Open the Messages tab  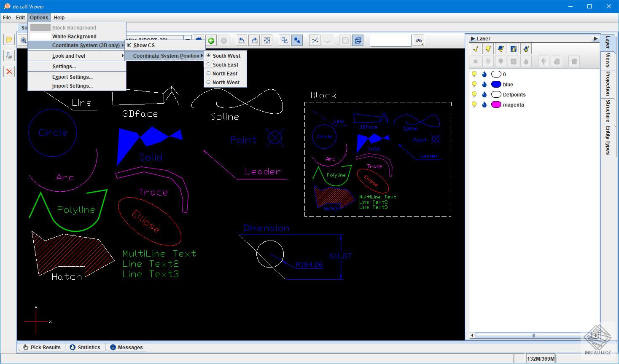tap(126, 347)
